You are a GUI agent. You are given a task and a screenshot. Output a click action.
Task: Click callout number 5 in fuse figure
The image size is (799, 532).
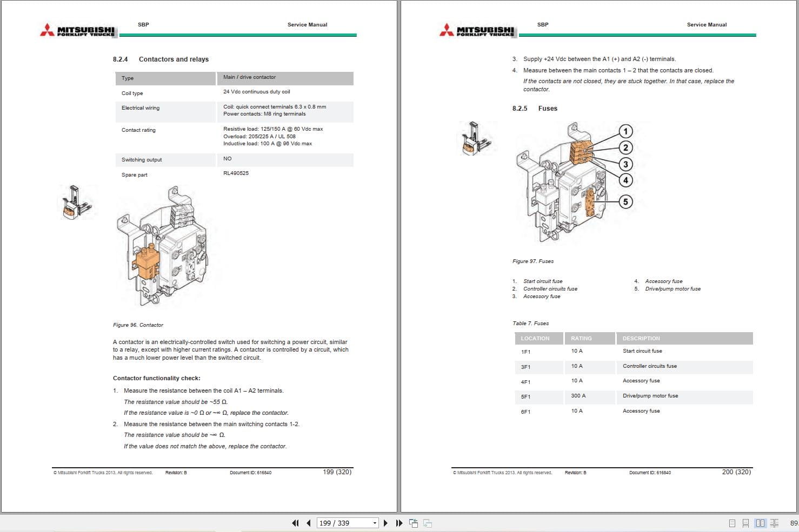click(625, 202)
